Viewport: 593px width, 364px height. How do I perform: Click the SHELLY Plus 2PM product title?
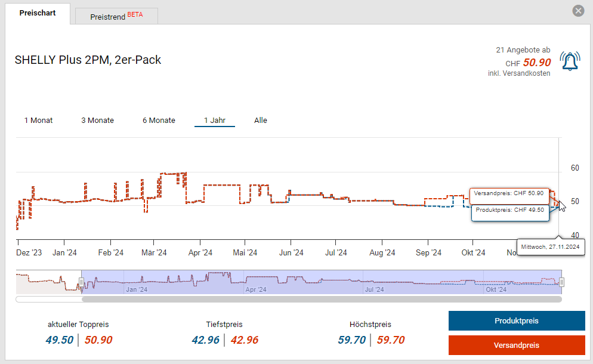pos(88,60)
